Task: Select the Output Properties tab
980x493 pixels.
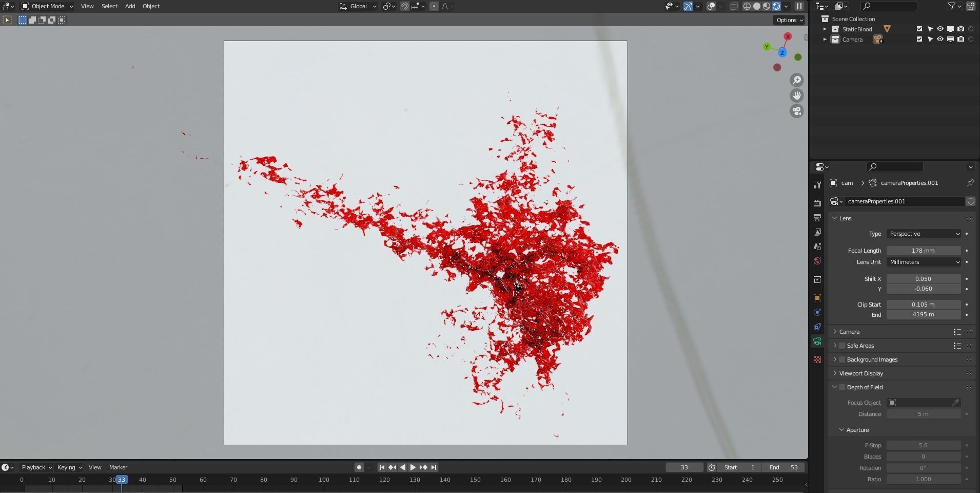Action: (817, 217)
